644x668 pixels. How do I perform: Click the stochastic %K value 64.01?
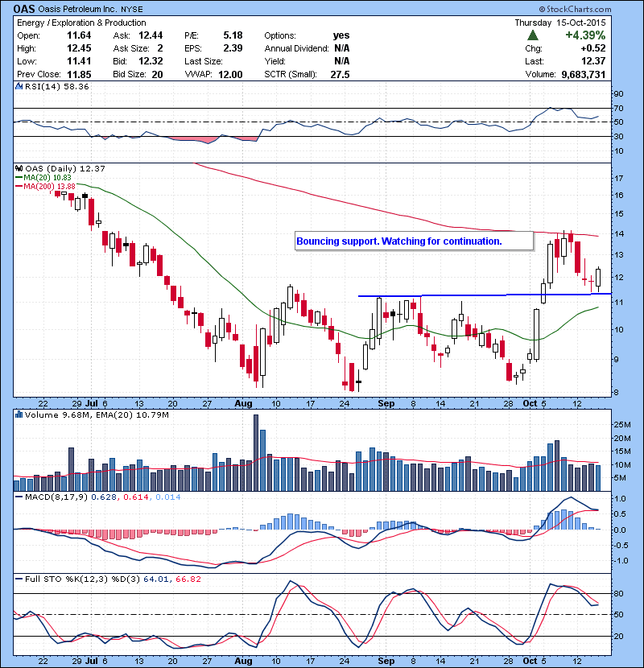tap(155, 579)
